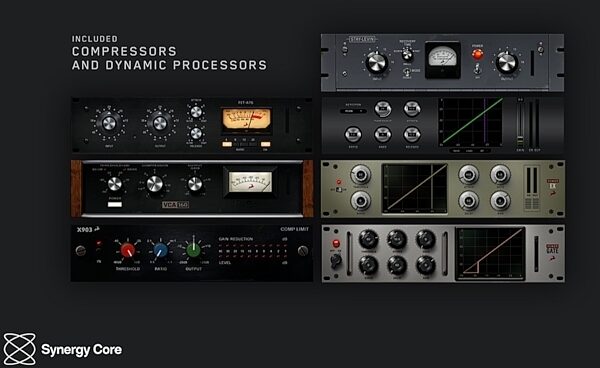Image resolution: width=600 pixels, height=368 pixels.
Task: Select ratio 8 button on FET-A76
Action: click(x=236, y=144)
